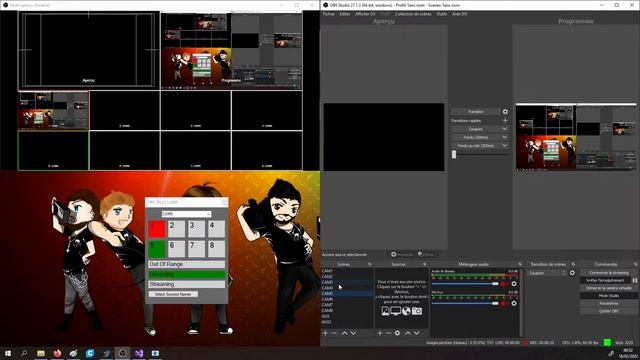Open Fichier menu
The width and height of the screenshot is (640, 360).
pos(329,14)
